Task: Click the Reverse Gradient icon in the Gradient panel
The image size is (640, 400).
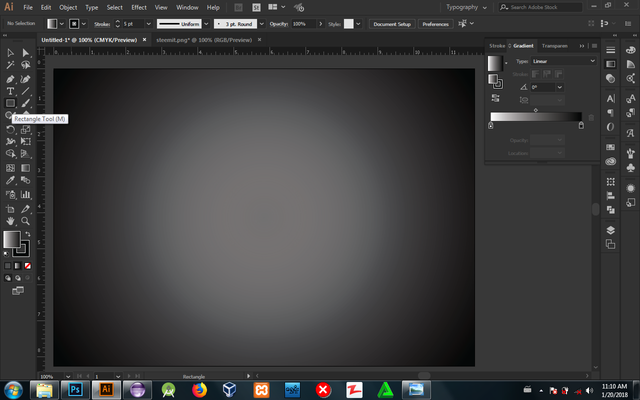Action: click(x=495, y=98)
